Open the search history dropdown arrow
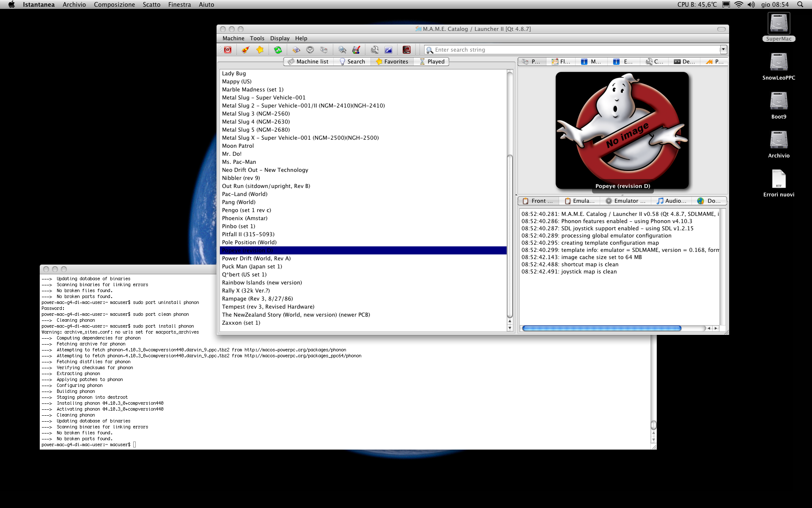The width and height of the screenshot is (812, 508). pos(723,50)
